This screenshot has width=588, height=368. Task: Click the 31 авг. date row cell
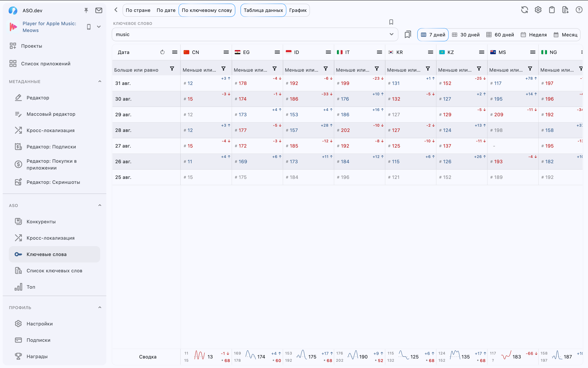point(146,83)
